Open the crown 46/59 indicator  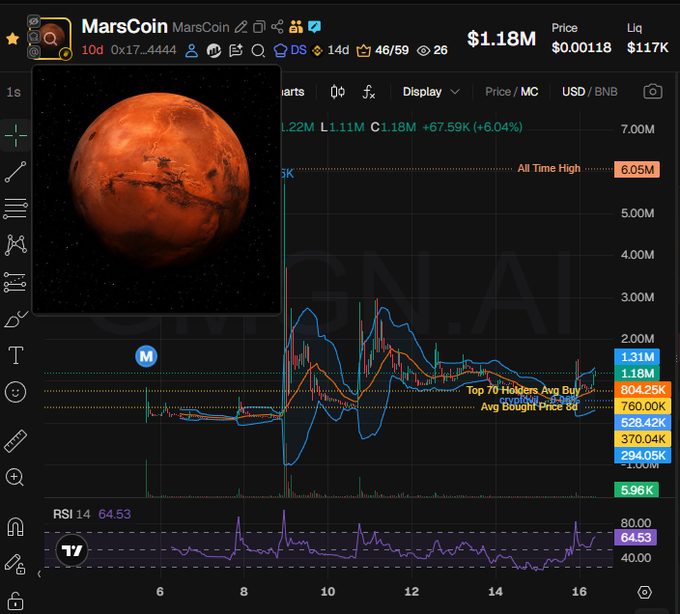(x=382, y=50)
